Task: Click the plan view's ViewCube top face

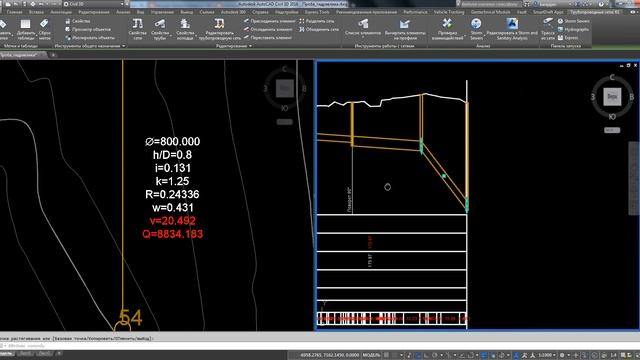Action: (x=284, y=88)
